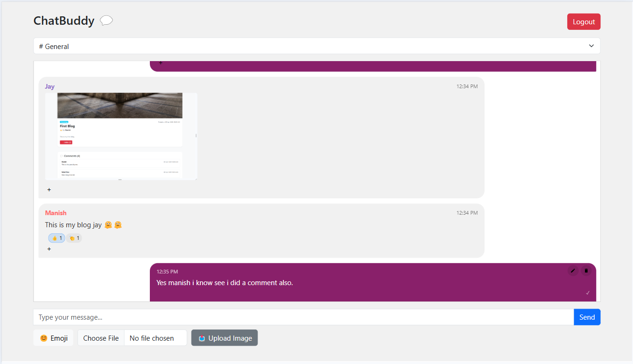Click the text 'This is my blog jay'
633x364 pixels.
[73, 225]
